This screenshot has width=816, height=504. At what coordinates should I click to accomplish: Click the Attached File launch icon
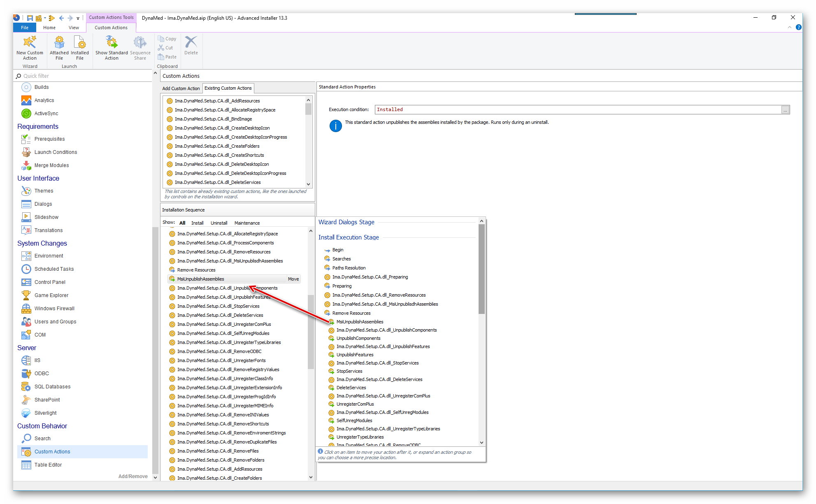[59, 43]
